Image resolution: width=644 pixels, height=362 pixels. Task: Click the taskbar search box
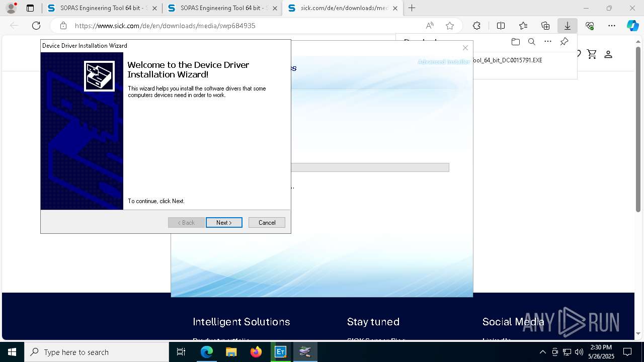(97, 352)
